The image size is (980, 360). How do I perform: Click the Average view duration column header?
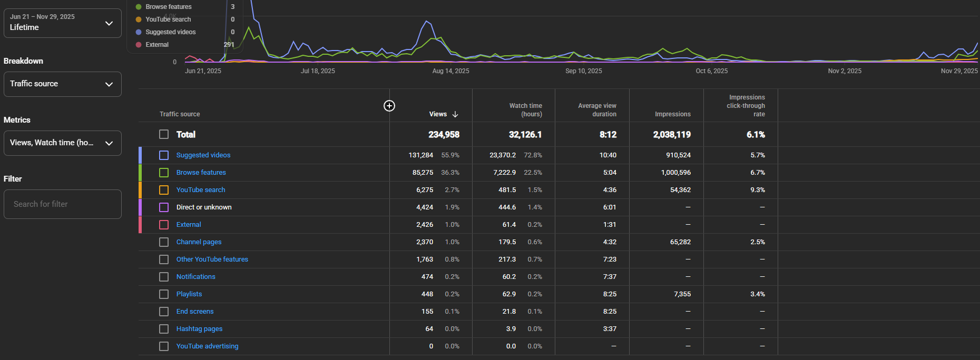click(x=596, y=110)
